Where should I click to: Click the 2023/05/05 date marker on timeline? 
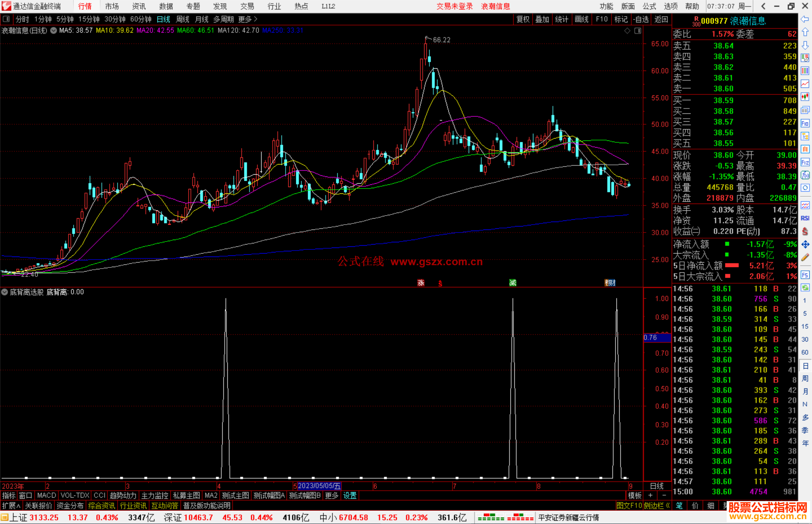pyautogui.click(x=319, y=486)
